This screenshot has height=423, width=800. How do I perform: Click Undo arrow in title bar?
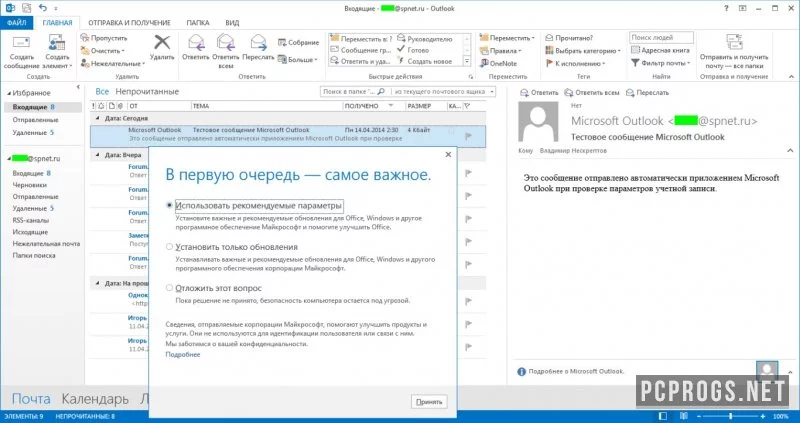[43, 8]
